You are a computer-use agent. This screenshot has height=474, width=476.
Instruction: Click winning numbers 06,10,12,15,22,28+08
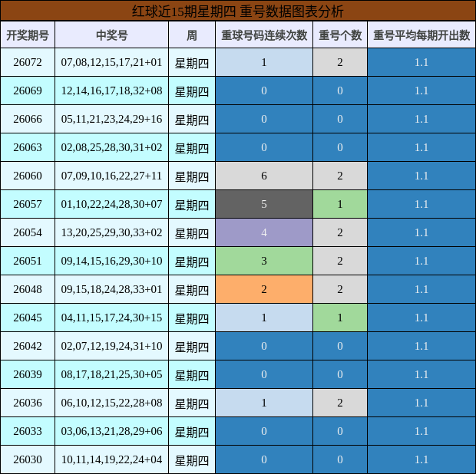pyautogui.click(x=112, y=403)
